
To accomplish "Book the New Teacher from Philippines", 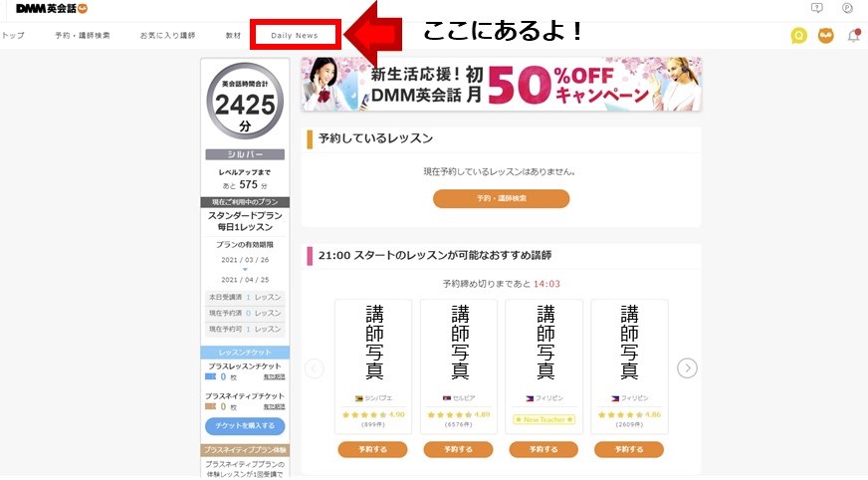I will [543, 449].
